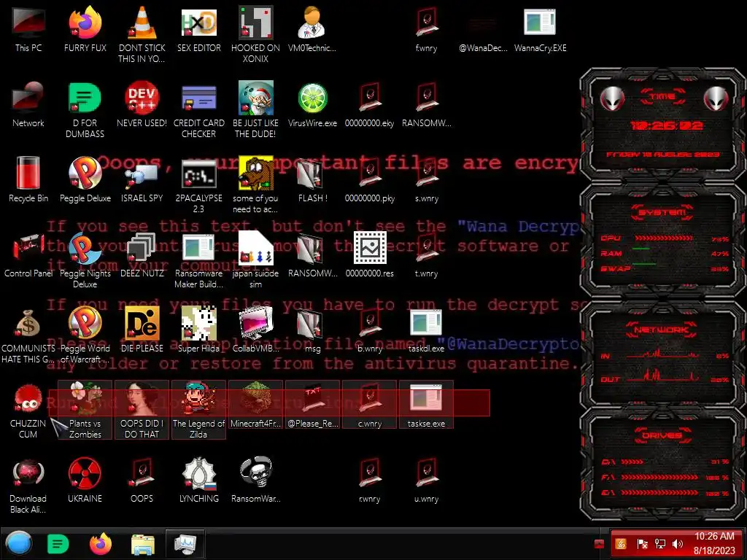Viewport: 747px width, 560px height.
Task: Select the 00000000.eky file
Action: pyautogui.click(x=369, y=105)
